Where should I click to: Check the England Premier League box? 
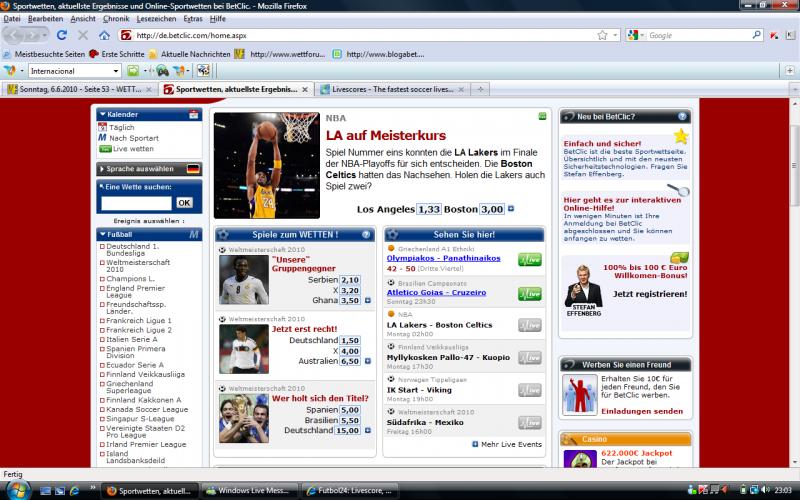click(x=102, y=288)
